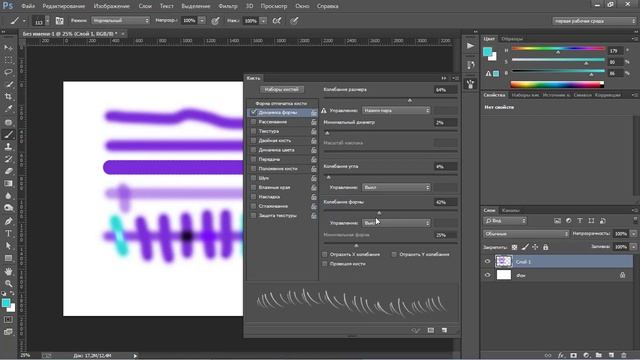Open Управление dropdown under Колебание размера
640x360 pixels.
(x=396, y=110)
